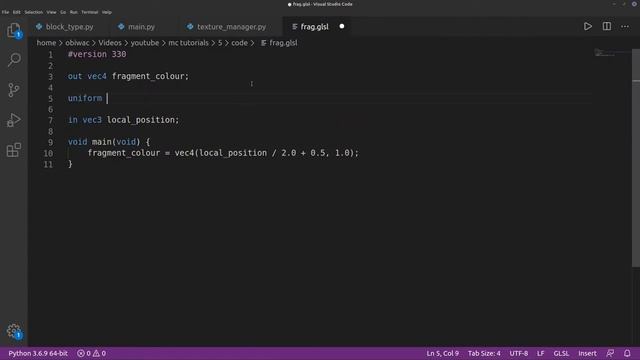Open the Explorer view in activity bar
This screenshot has height=360, width=640.
coord(14,31)
